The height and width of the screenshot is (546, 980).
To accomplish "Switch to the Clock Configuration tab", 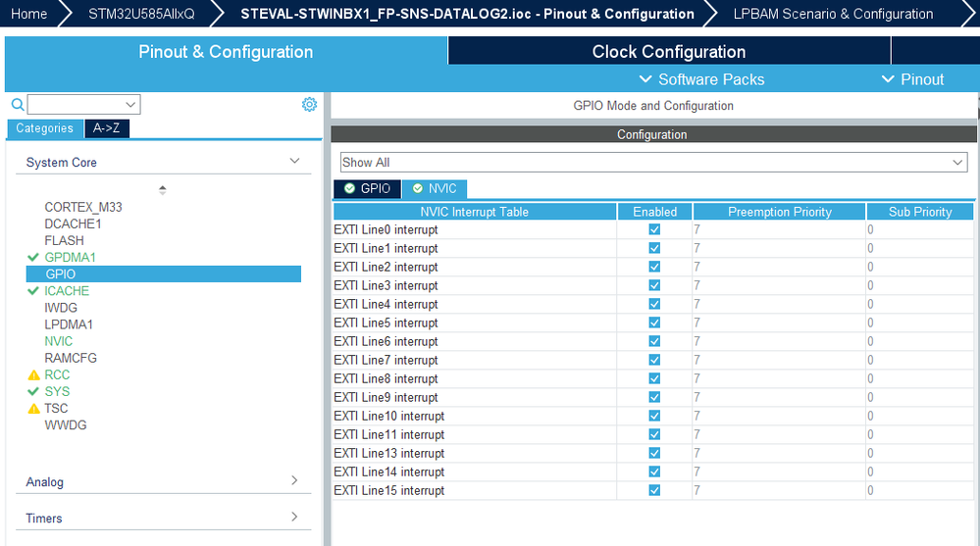I will (669, 51).
